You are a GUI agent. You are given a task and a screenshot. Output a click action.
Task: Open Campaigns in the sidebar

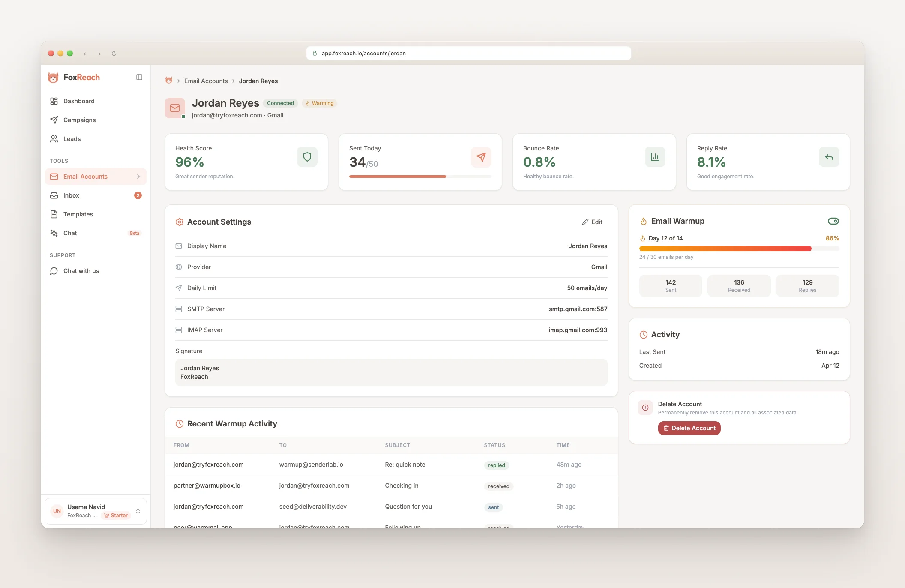(x=79, y=120)
